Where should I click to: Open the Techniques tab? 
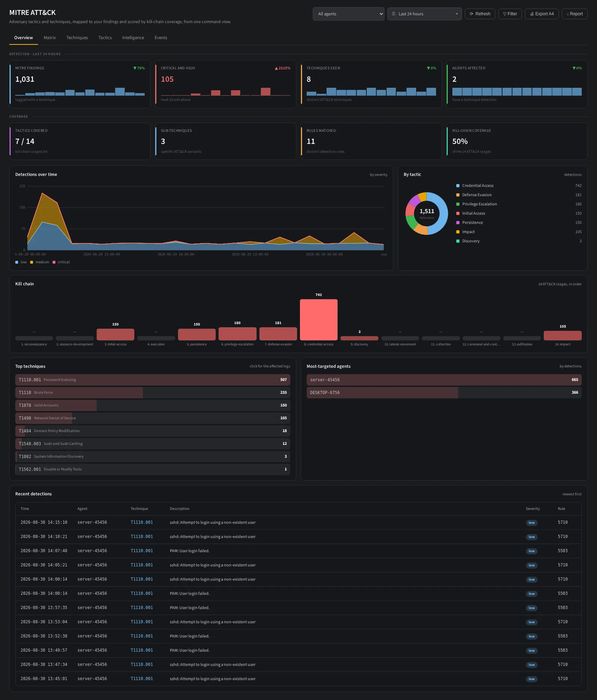pos(77,38)
